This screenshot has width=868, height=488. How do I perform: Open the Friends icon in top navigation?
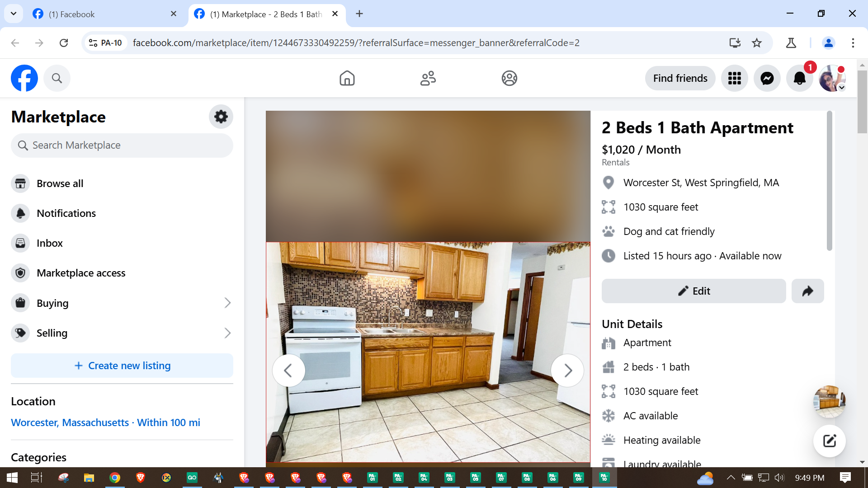(x=428, y=79)
